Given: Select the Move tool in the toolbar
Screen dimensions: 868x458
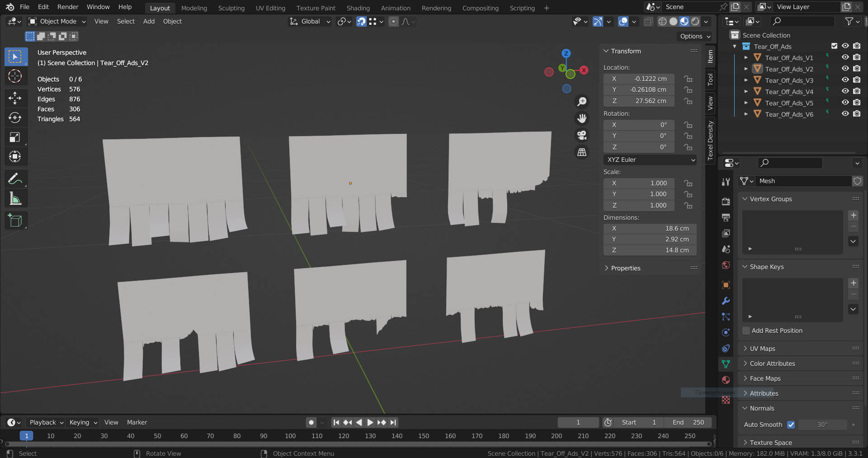Looking at the screenshot, I should (x=15, y=98).
